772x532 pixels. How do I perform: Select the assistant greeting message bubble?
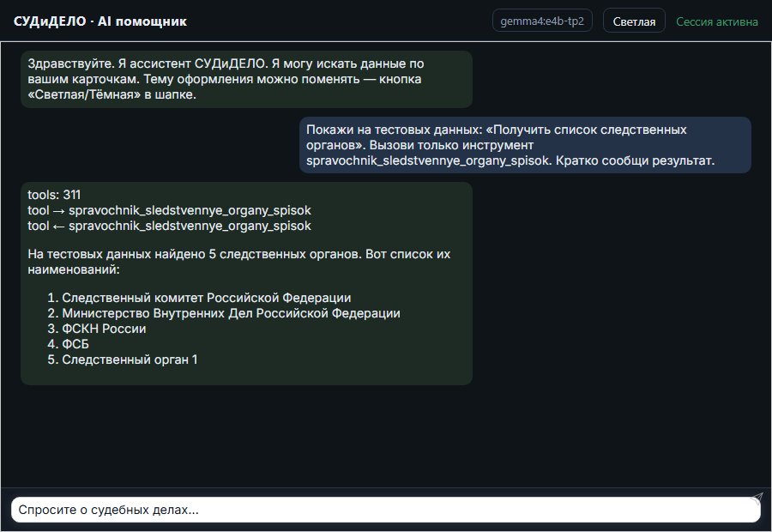(x=246, y=79)
